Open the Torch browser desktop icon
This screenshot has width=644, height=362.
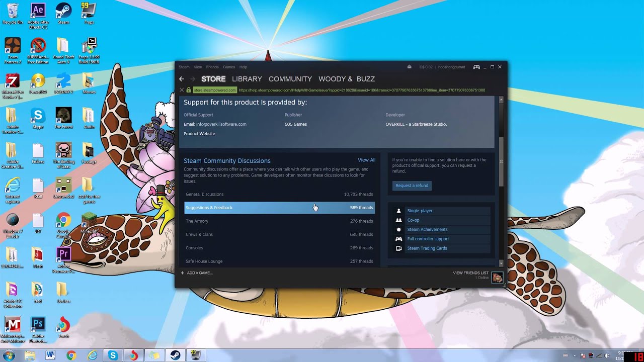pos(63,327)
